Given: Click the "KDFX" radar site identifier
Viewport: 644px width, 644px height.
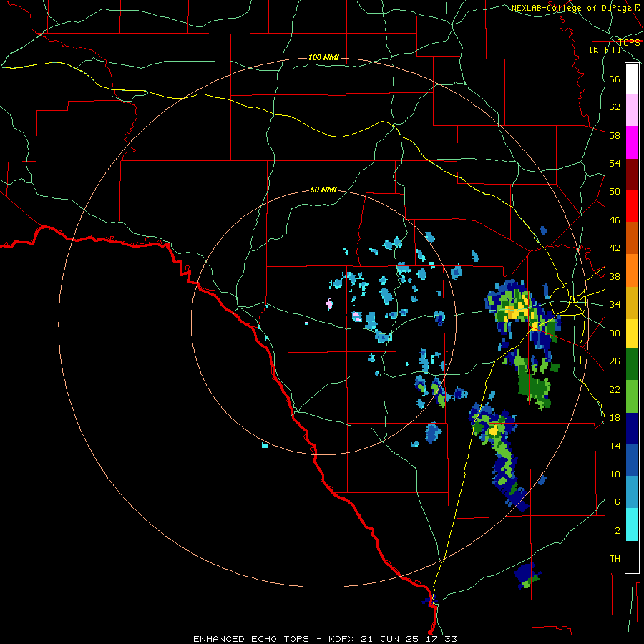Looking at the screenshot, I should [343, 639].
